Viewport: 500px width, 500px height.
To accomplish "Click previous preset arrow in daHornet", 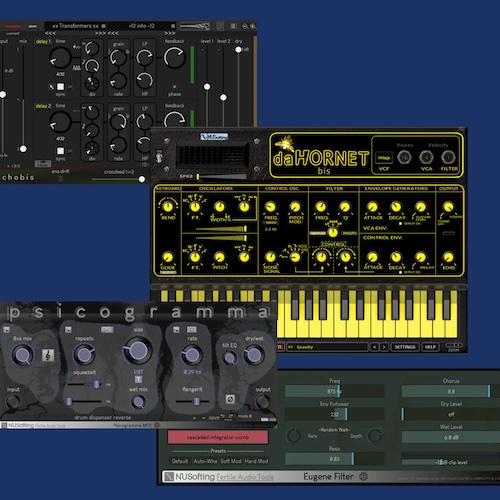I will point(375,347).
